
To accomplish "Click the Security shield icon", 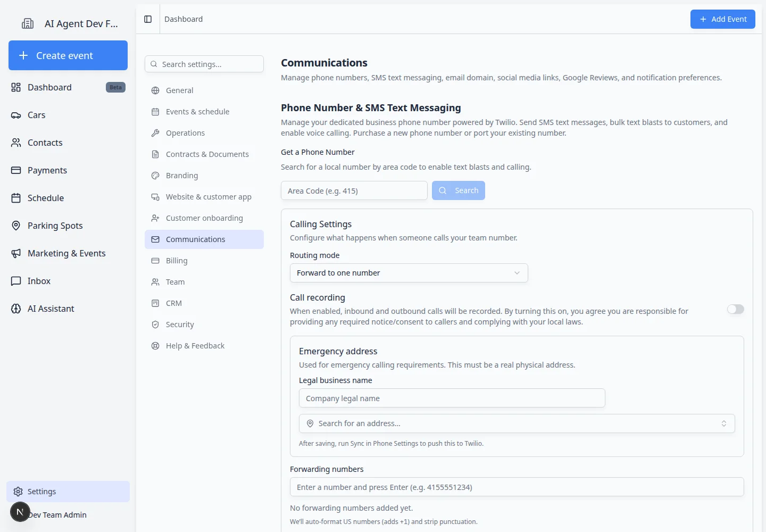I will 155,325.
